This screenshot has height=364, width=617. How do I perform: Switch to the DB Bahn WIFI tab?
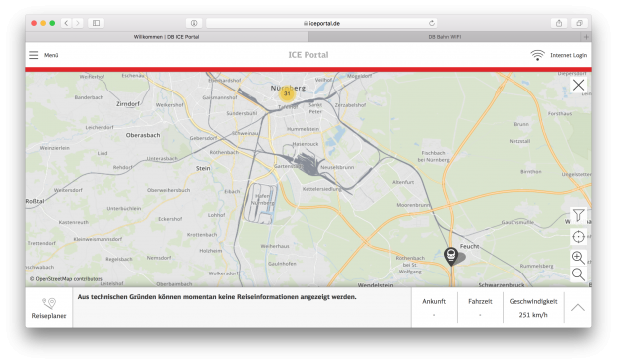pyautogui.click(x=445, y=37)
